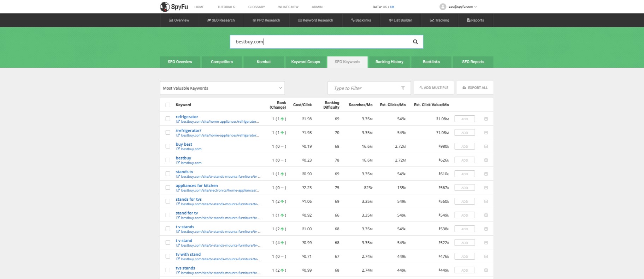Viewport: 644px width, 279px height.
Task: Switch to the Ranking History tab
Action: point(389,62)
